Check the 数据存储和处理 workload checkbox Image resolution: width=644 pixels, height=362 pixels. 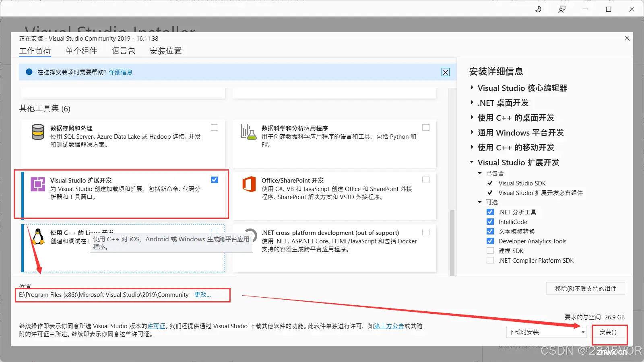coord(215,128)
